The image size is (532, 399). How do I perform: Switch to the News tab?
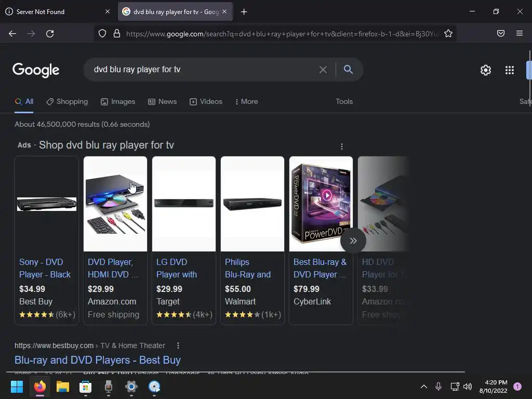click(163, 101)
